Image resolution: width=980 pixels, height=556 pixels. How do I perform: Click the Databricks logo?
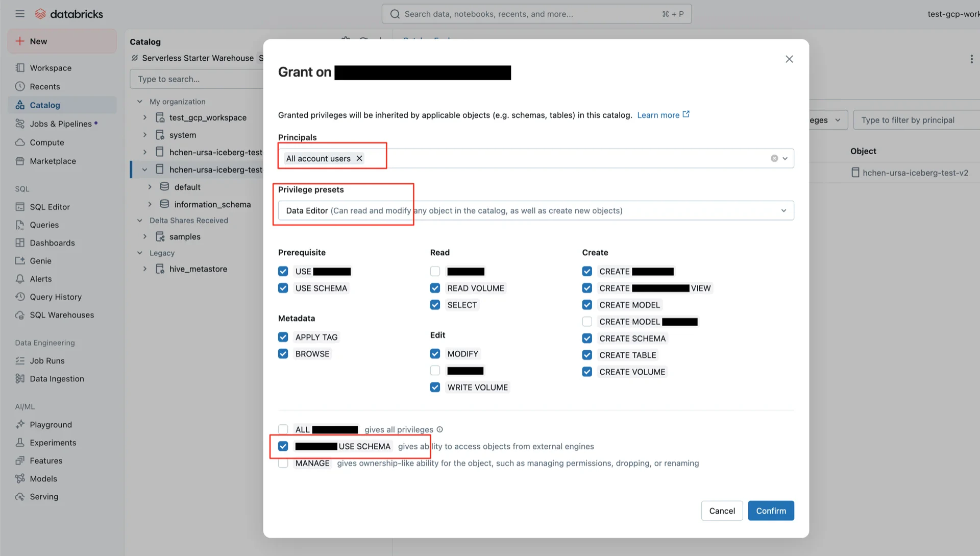click(x=69, y=14)
